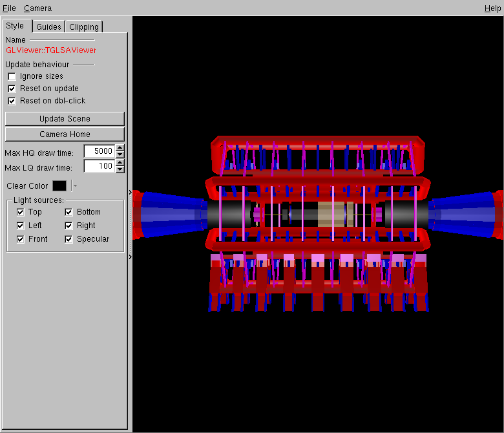
Task: Open the File menu
Action: click(x=9, y=8)
